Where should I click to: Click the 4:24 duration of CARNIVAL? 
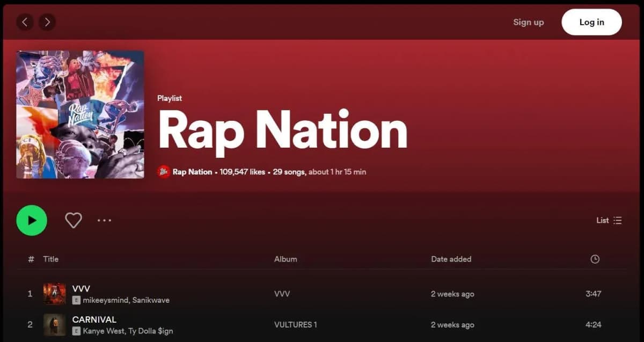[x=594, y=325]
